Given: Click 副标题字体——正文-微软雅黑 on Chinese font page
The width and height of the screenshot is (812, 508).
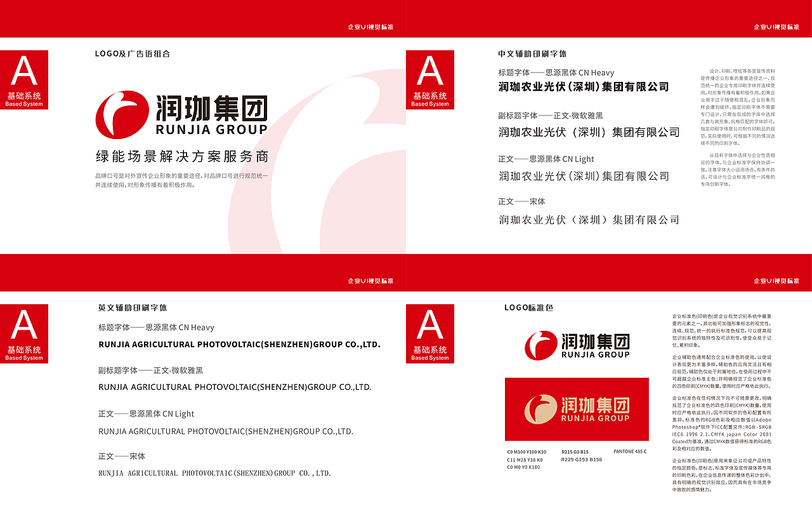Looking at the screenshot, I should (551, 116).
